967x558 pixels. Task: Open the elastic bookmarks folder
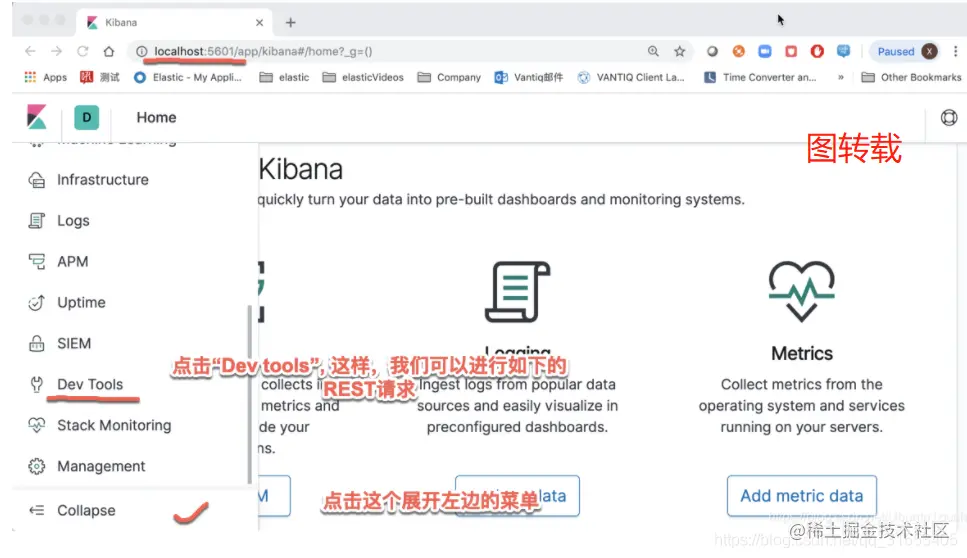point(284,77)
